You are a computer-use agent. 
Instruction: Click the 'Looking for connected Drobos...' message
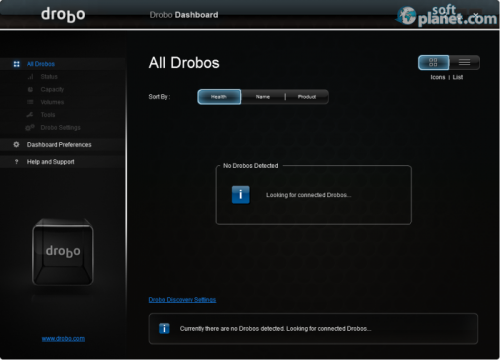[x=308, y=195]
